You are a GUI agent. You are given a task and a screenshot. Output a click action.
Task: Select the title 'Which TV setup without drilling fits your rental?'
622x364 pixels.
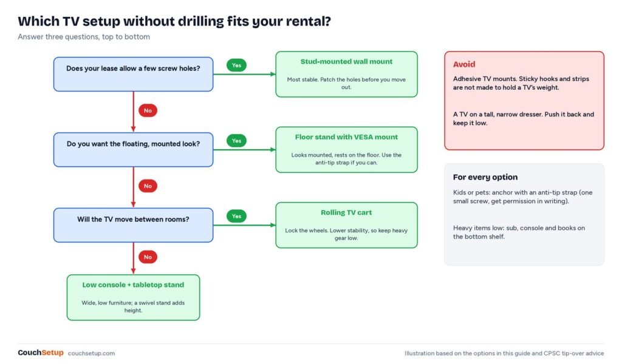point(174,21)
